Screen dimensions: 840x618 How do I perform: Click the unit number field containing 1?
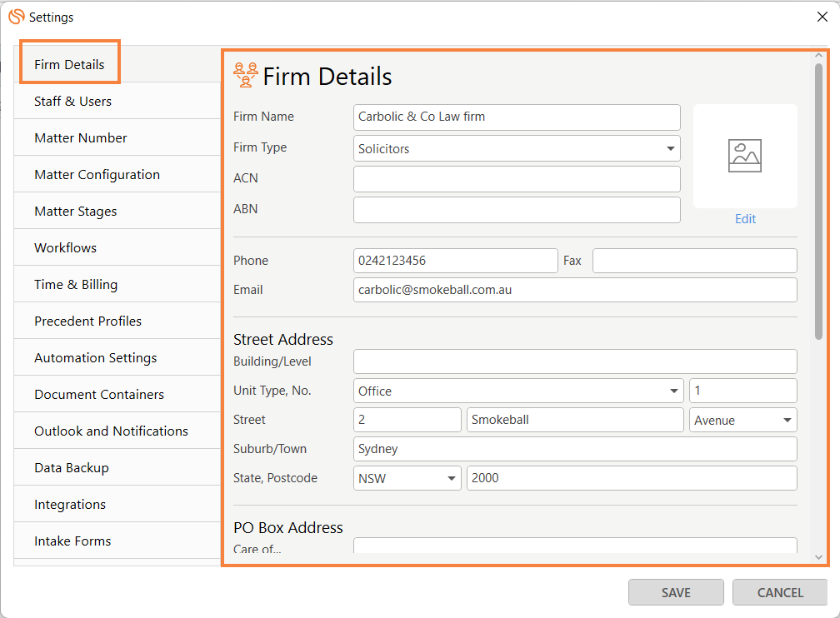click(x=743, y=391)
